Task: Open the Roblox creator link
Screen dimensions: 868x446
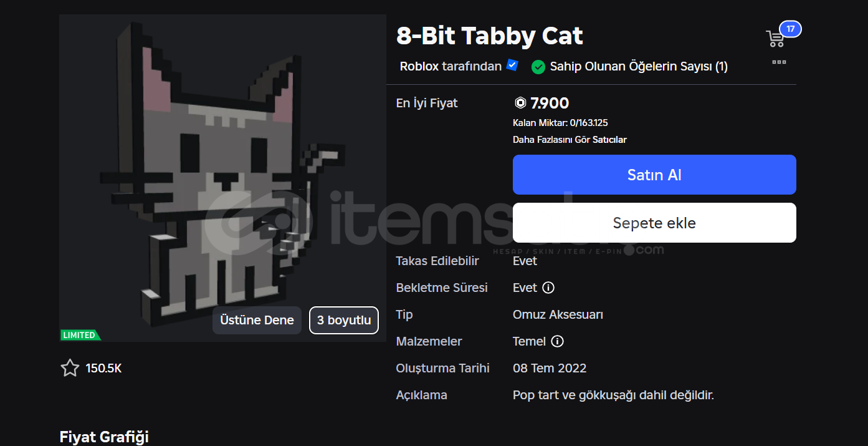Action: pyautogui.click(x=419, y=66)
